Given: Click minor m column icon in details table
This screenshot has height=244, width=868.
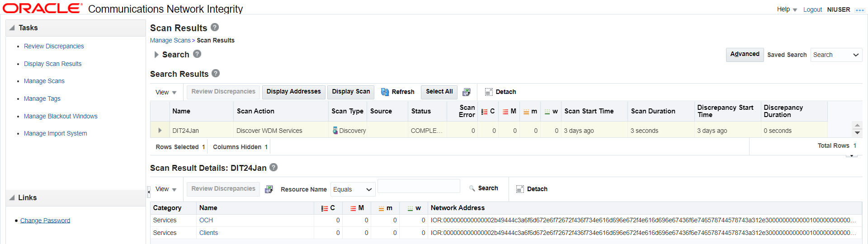Looking at the screenshot, I should [x=382, y=208].
